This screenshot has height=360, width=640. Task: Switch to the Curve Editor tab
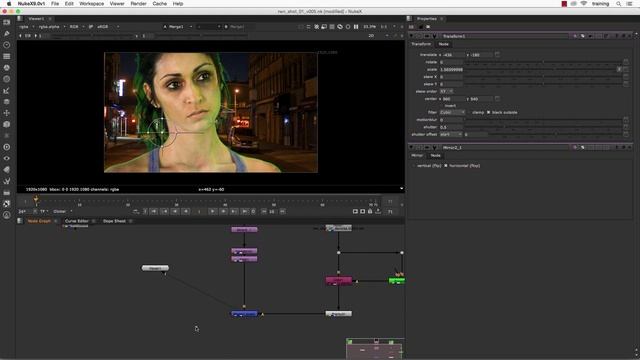point(77,221)
